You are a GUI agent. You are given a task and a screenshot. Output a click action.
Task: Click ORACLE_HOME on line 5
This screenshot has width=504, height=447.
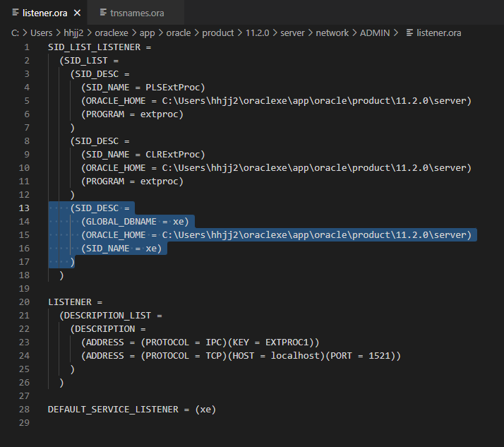pyautogui.click(x=116, y=101)
